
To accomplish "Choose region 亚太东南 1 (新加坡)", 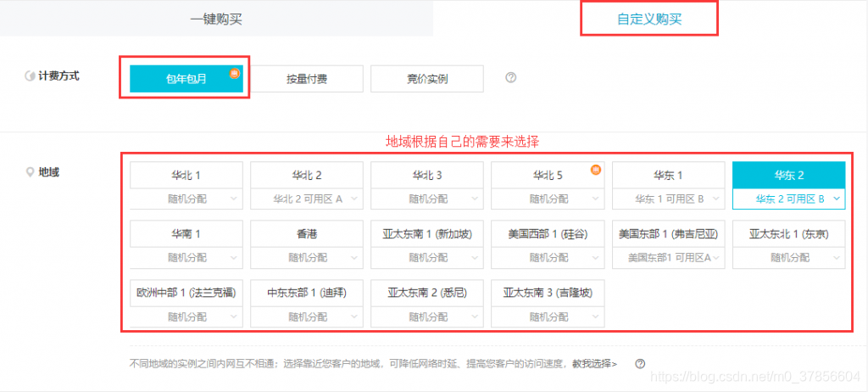I will [427, 234].
